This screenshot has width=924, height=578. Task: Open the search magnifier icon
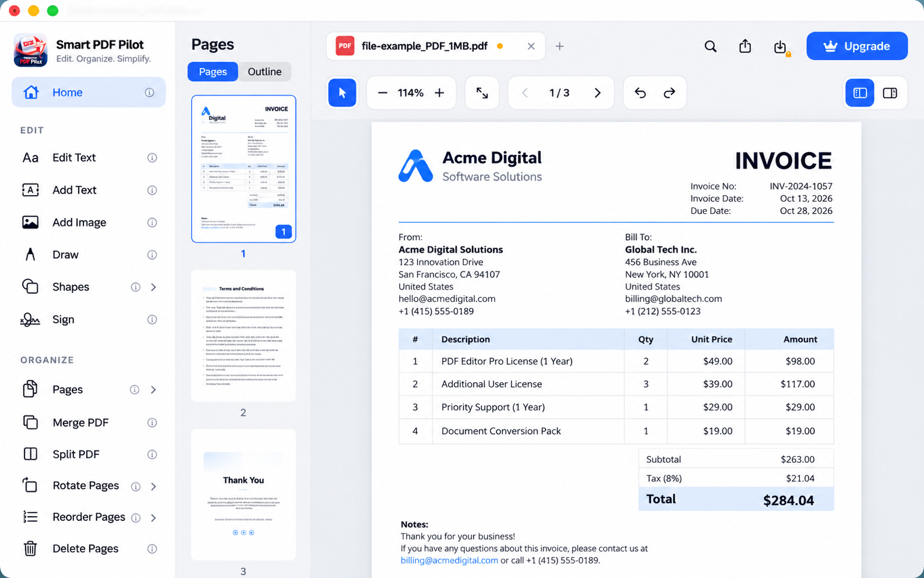[x=710, y=46]
